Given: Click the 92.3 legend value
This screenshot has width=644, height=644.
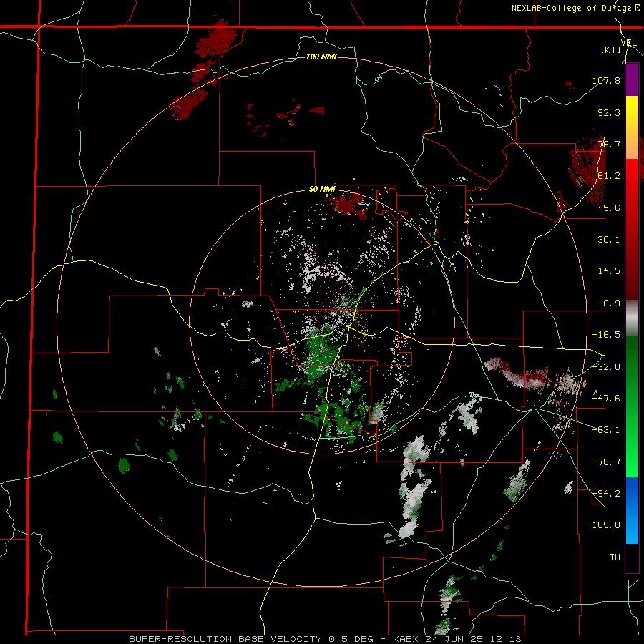Looking at the screenshot, I should [609, 112].
